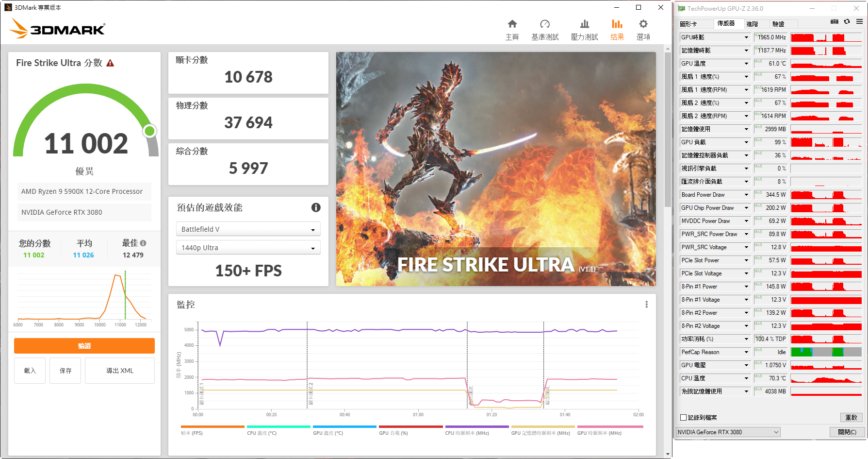
Task: Open the options (選項) gear tab
Action: coord(643,30)
